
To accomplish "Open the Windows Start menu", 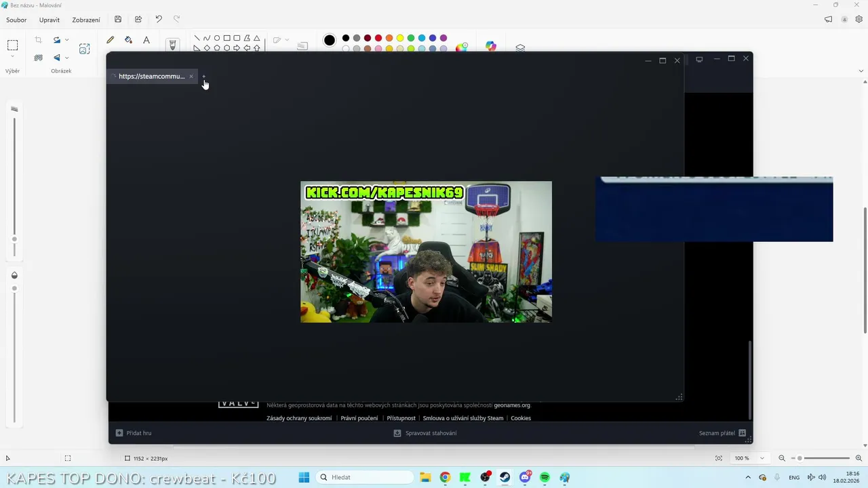I will click(x=304, y=477).
